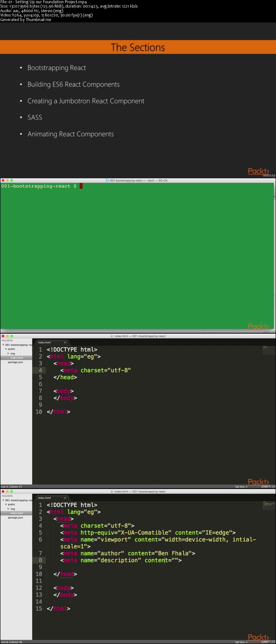
Task: Click the 'Bootstrapping React' bullet on the slide
Action: point(57,68)
